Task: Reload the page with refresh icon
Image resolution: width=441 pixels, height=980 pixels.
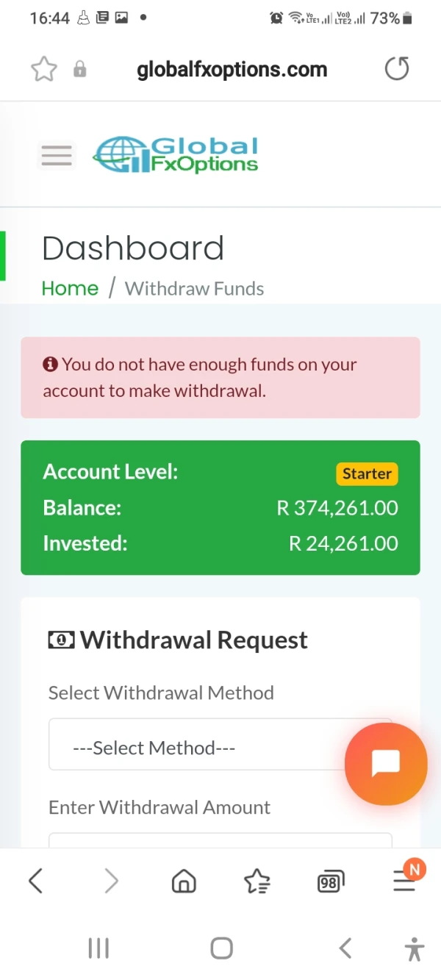Action: click(x=397, y=69)
